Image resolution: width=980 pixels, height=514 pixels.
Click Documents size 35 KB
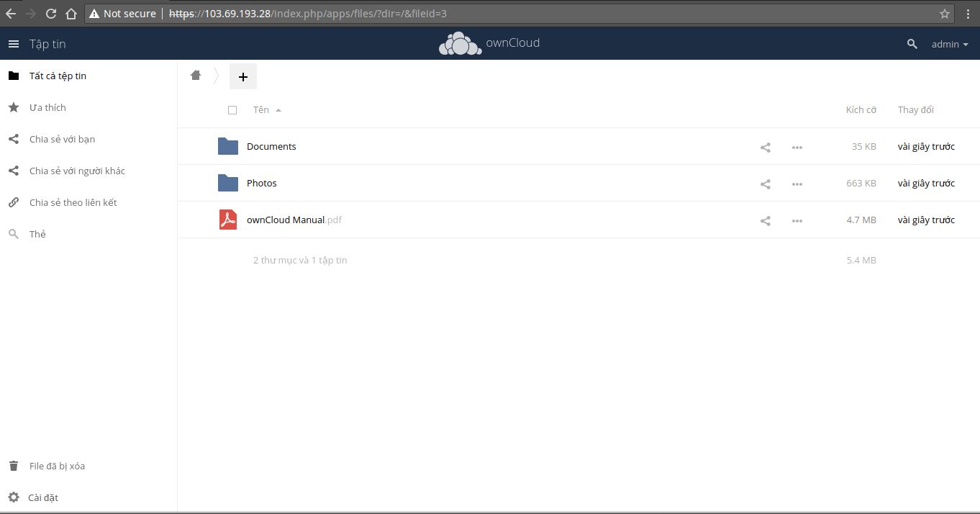(864, 146)
